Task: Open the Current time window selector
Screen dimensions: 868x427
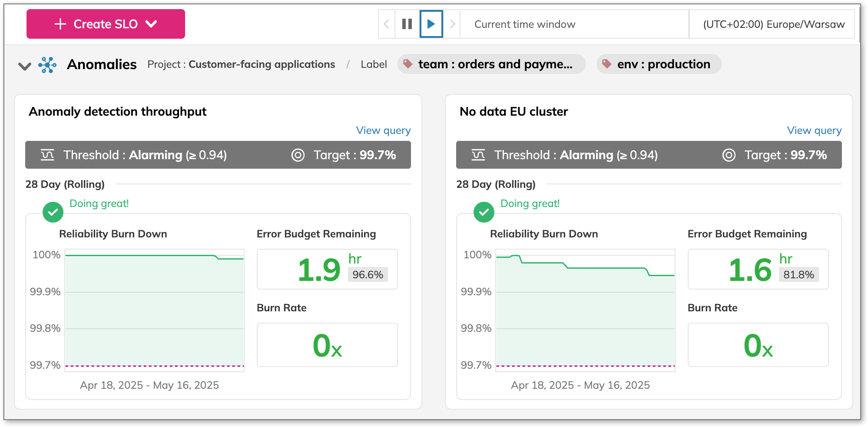Action: [574, 24]
